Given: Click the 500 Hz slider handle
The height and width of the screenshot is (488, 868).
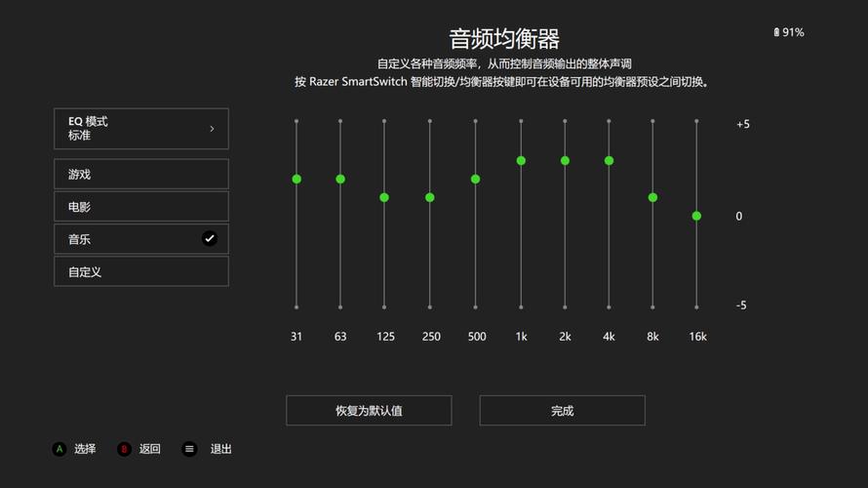Looking at the screenshot, I should 476,179.
